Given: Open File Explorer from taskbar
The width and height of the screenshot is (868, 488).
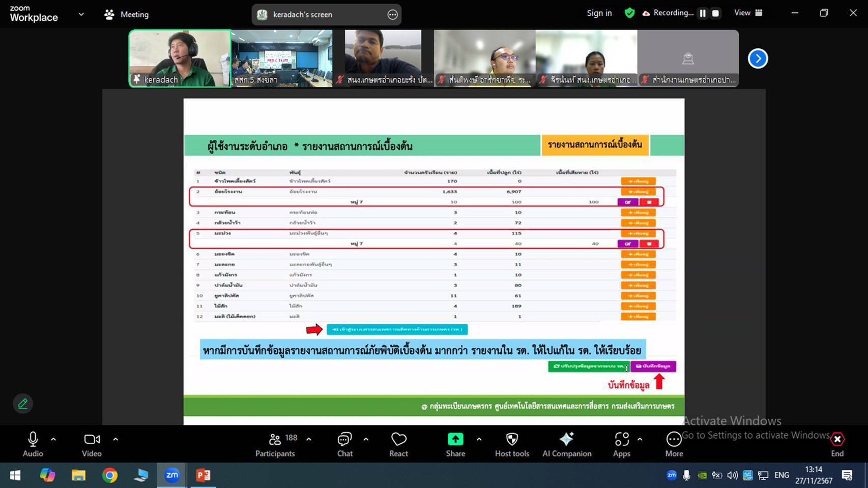Looking at the screenshot, I should [x=78, y=475].
